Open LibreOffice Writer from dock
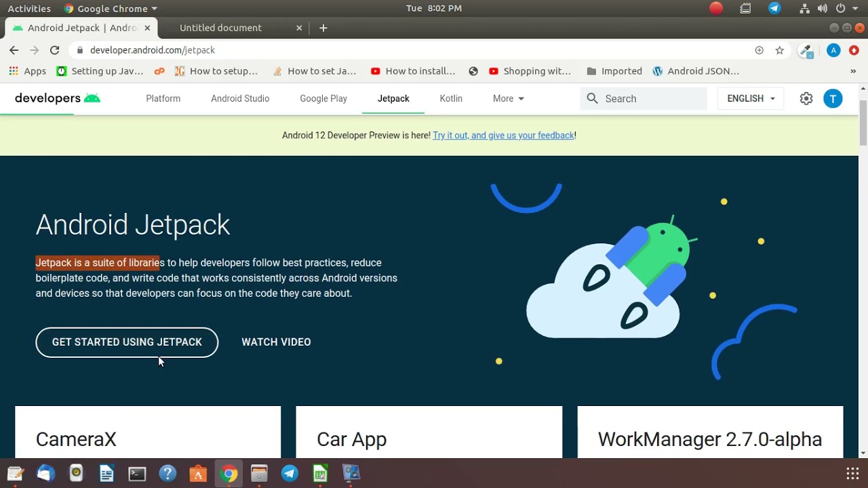The width and height of the screenshot is (868, 488). coord(106,473)
